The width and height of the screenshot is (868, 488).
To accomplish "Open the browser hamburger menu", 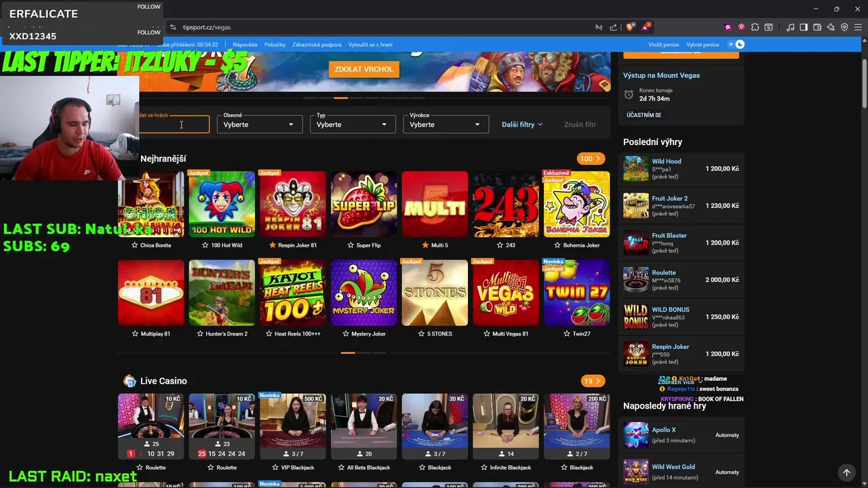I will [858, 27].
